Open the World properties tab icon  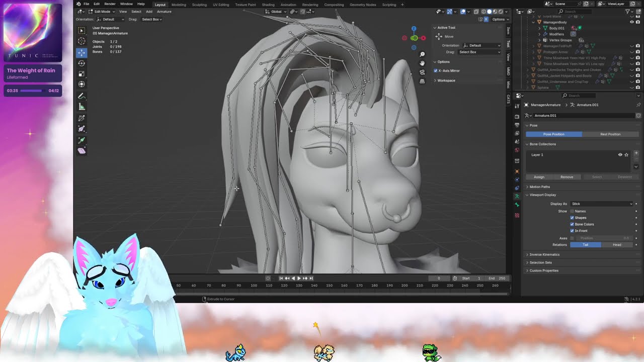(517, 150)
